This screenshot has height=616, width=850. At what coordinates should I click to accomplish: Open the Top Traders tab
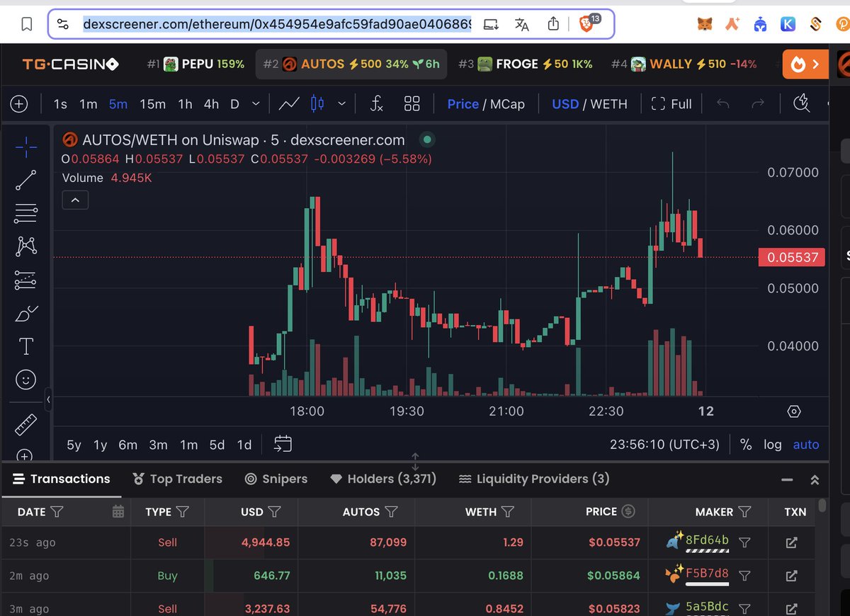(177, 479)
